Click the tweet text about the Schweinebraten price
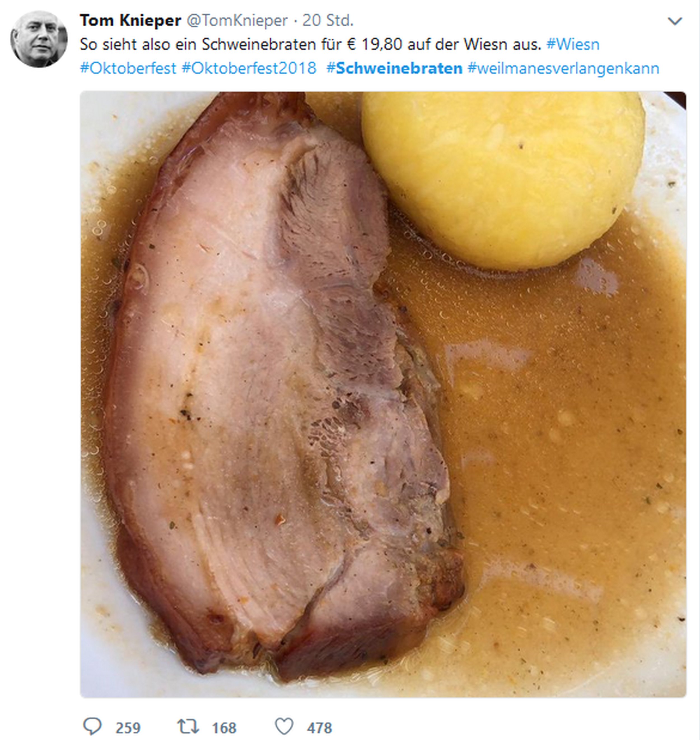Viewport: 700px width, 740px height. tap(310, 45)
